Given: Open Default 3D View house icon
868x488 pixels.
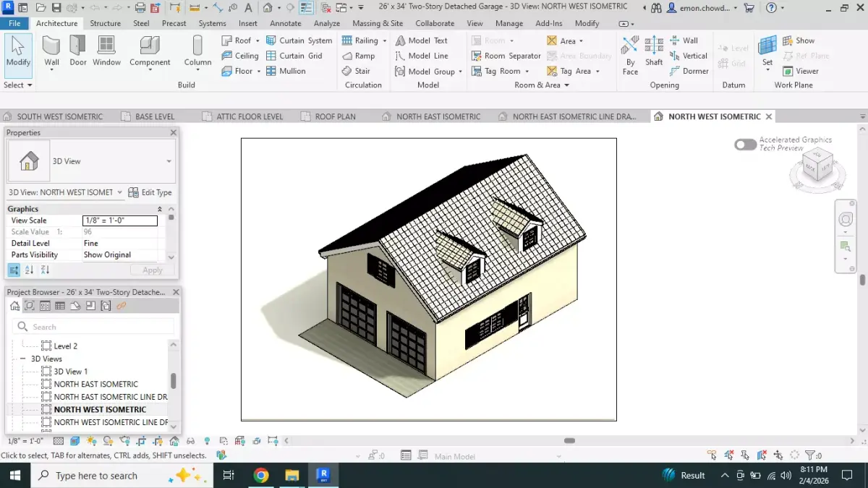Looking at the screenshot, I should point(268,8).
